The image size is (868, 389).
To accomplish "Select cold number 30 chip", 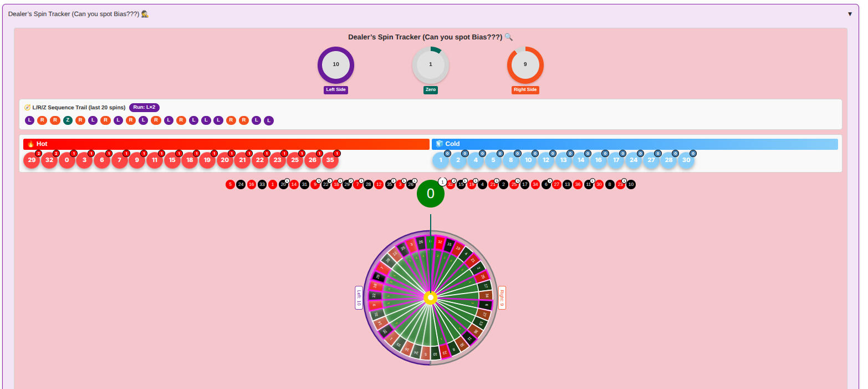I will coord(686,160).
